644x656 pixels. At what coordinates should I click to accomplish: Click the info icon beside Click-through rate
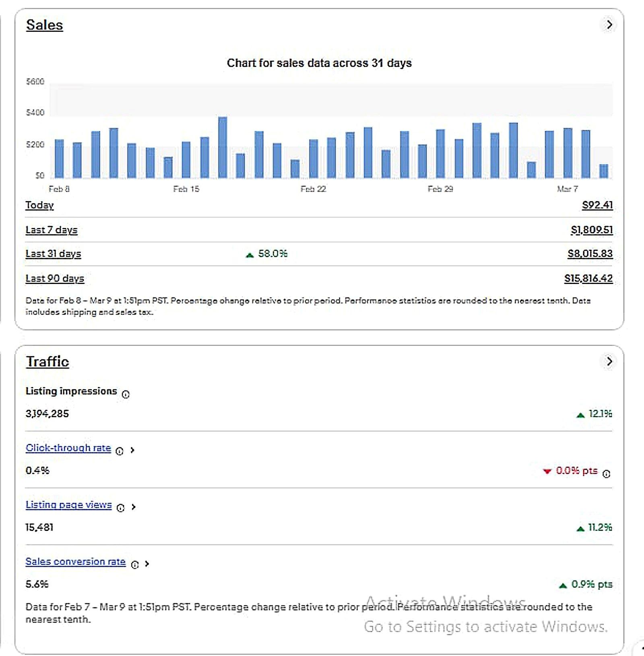click(x=120, y=451)
